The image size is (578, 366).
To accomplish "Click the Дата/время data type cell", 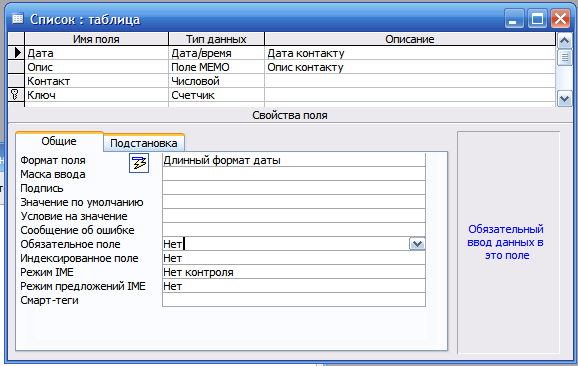I will point(216,53).
